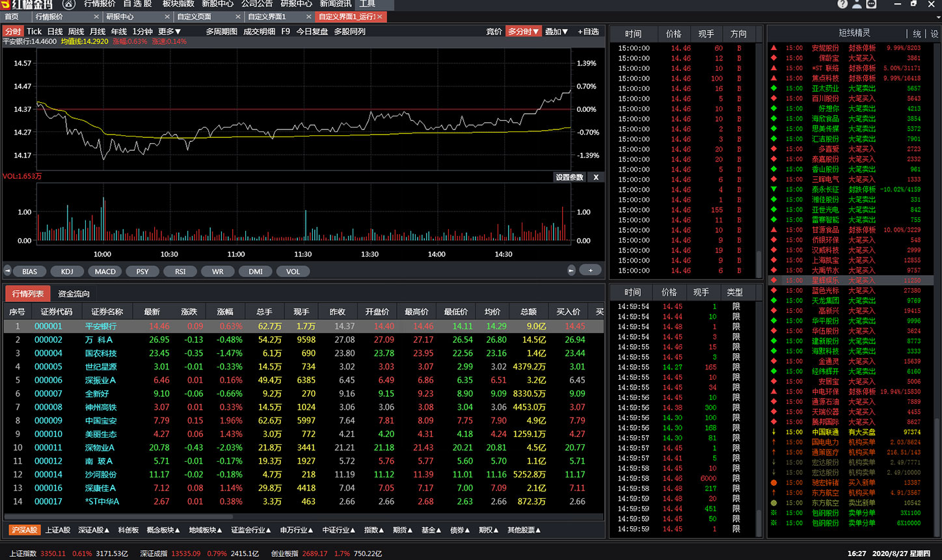This screenshot has height=560, width=942.
Task: Add indicator with the plus button
Action: (x=591, y=271)
